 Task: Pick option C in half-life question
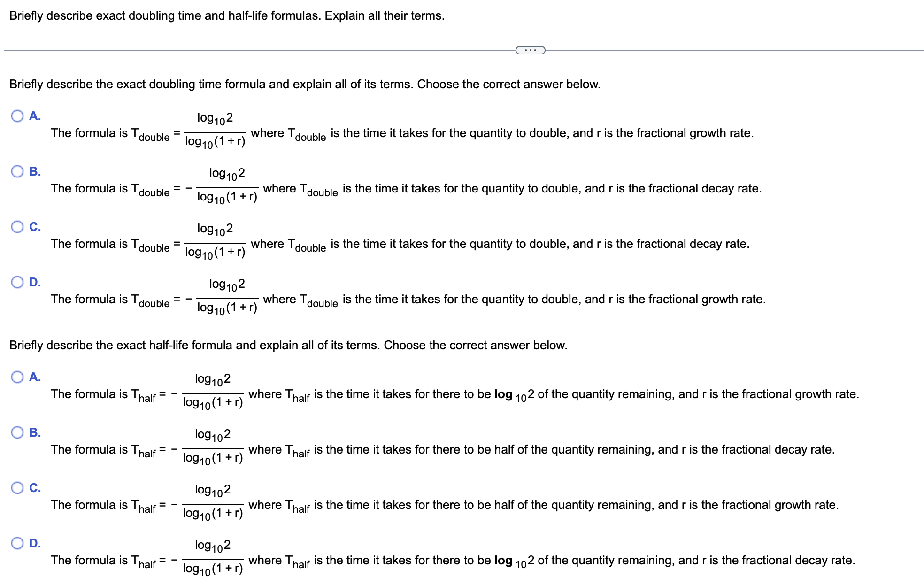pyautogui.click(x=17, y=488)
